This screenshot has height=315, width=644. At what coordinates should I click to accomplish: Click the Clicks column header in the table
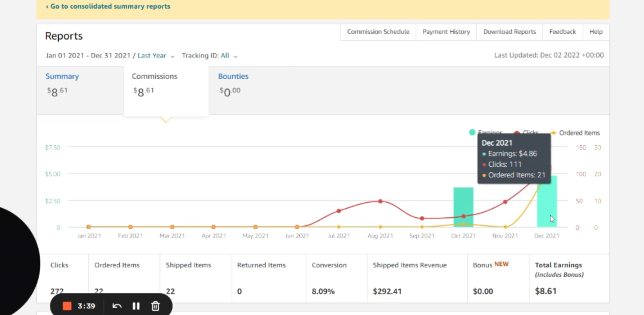(59, 265)
